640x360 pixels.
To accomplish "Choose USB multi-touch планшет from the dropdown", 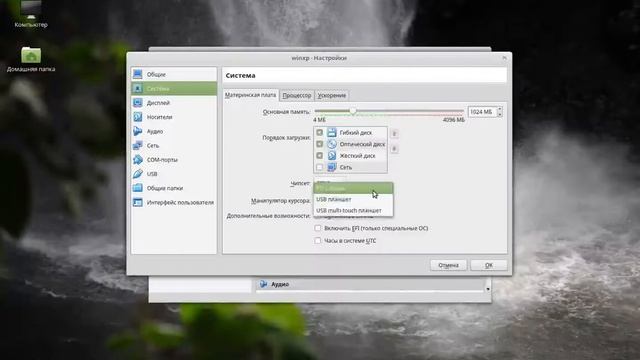I will (353, 210).
